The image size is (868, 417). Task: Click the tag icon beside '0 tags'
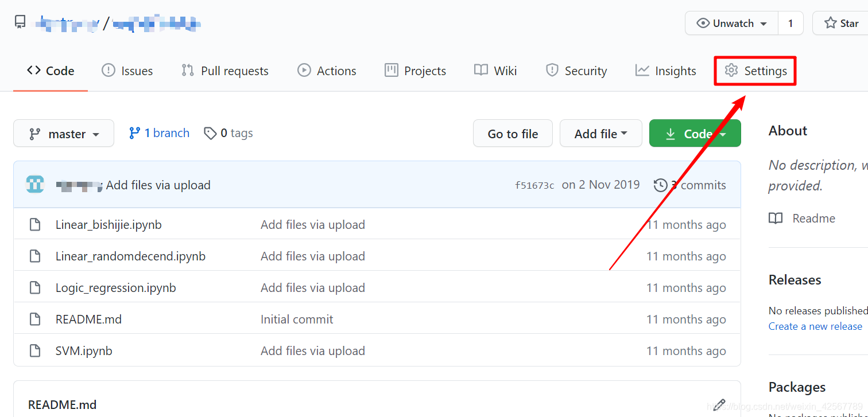pos(210,133)
